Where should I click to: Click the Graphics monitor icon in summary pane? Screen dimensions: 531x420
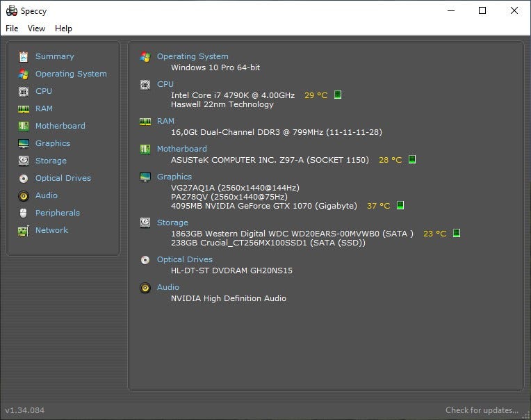(145, 177)
